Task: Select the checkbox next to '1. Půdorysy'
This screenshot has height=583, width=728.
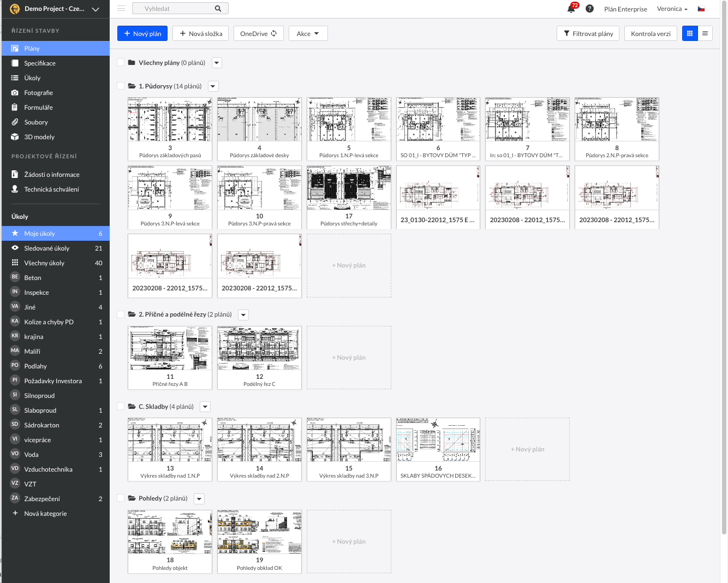Action: pyautogui.click(x=121, y=86)
